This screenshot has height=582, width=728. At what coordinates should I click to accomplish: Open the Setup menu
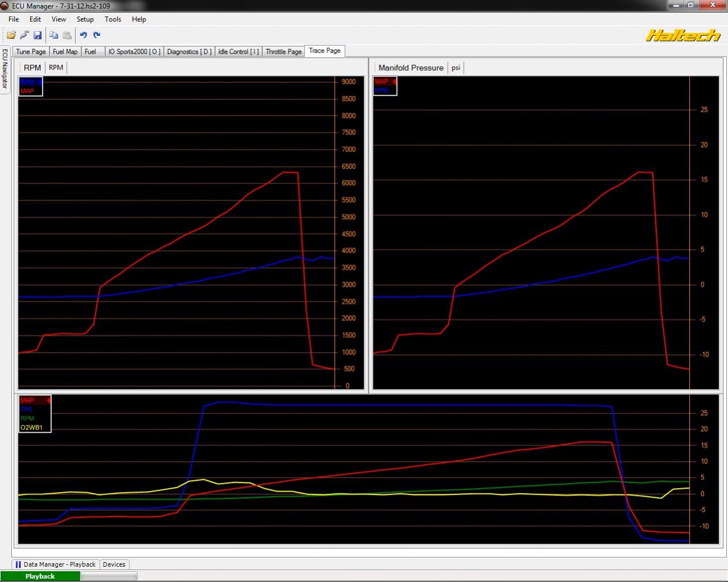tap(85, 19)
